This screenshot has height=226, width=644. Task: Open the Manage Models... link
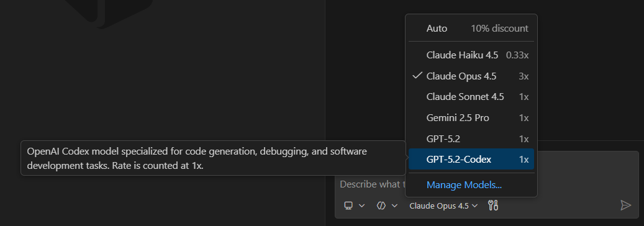[464, 185]
